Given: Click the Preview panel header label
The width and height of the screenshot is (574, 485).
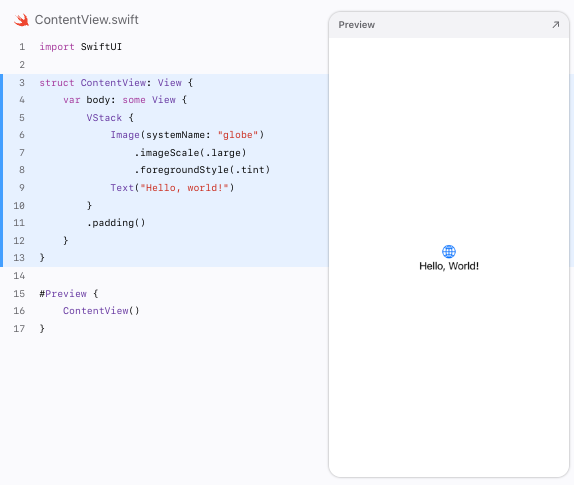Looking at the screenshot, I should pyautogui.click(x=357, y=25).
